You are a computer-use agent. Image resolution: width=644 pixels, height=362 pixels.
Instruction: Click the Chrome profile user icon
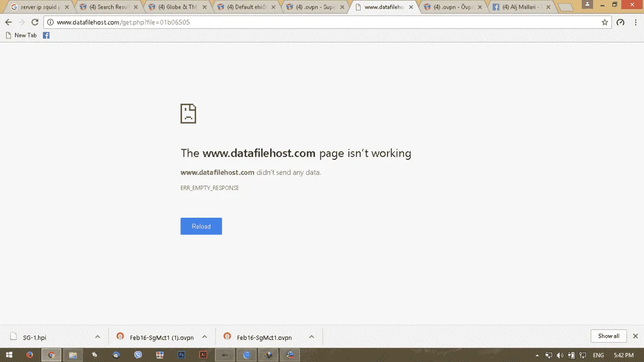586,4
